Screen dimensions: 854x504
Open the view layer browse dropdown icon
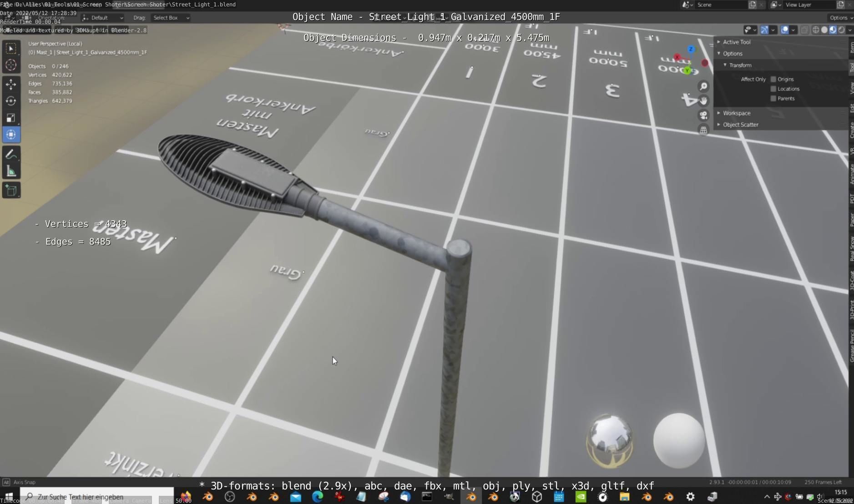[x=776, y=5]
